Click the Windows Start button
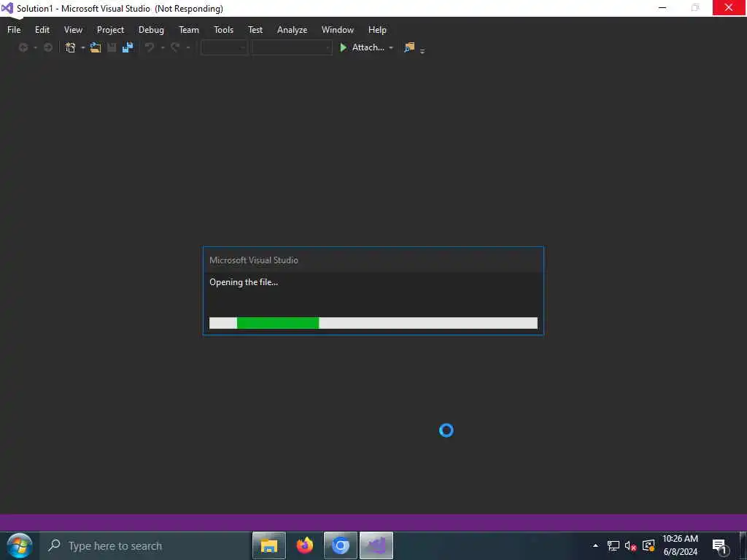Viewport: 747px width, 560px height. coord(19,545)
